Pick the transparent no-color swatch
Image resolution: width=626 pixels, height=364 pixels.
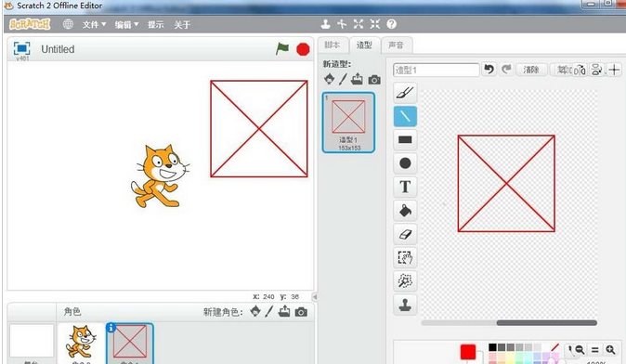point(554,347)
